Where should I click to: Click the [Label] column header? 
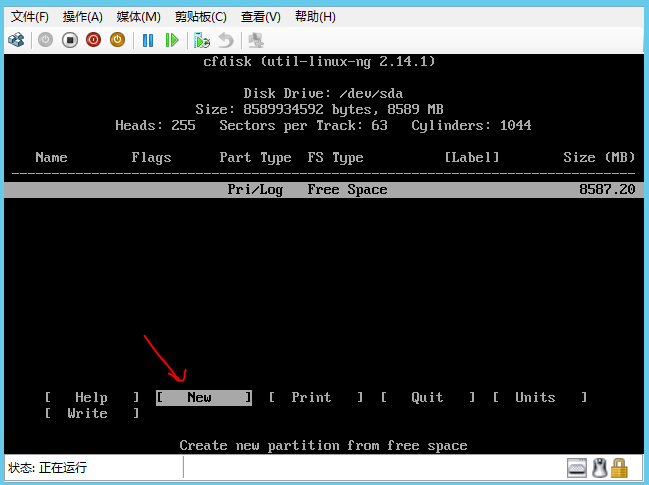coord(472,157)
